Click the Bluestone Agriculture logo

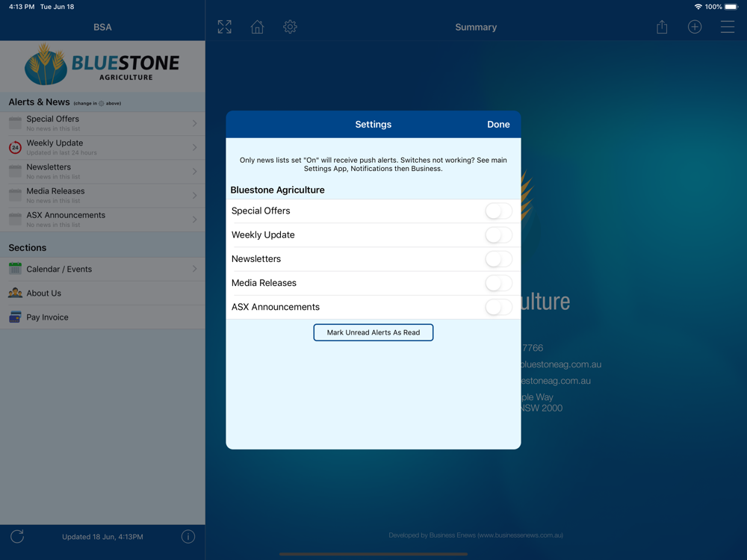coord(102,65)
